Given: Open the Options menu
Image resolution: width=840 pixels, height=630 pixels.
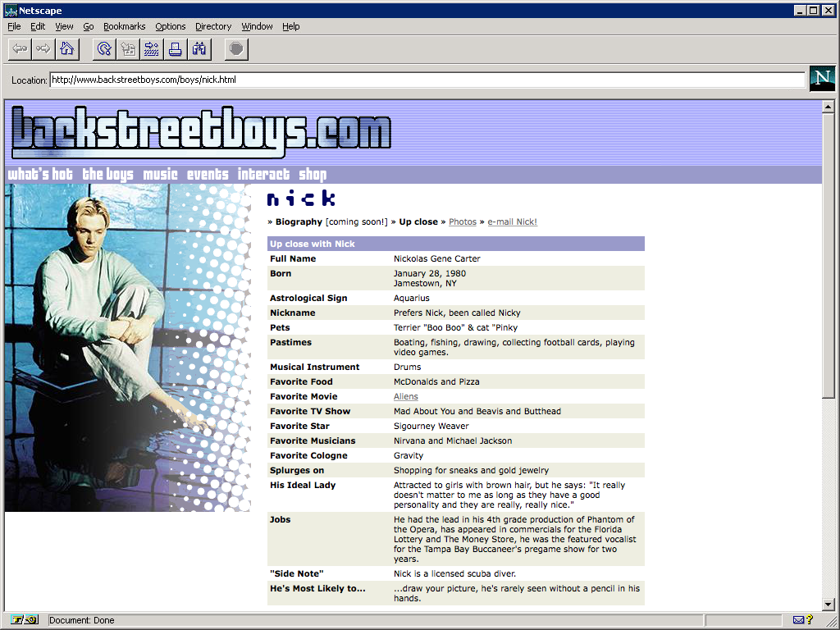Looking at the screenshot, I should (x=170, y=26).
